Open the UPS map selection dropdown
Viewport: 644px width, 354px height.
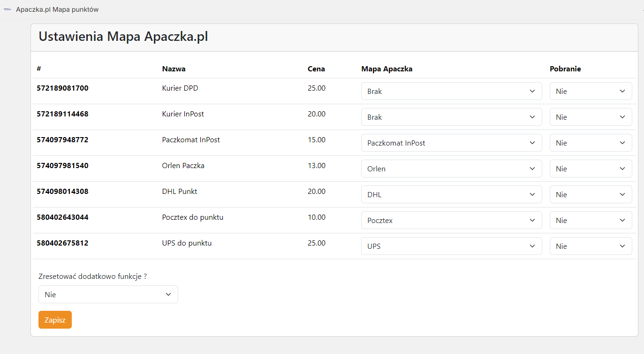point(451,246)
